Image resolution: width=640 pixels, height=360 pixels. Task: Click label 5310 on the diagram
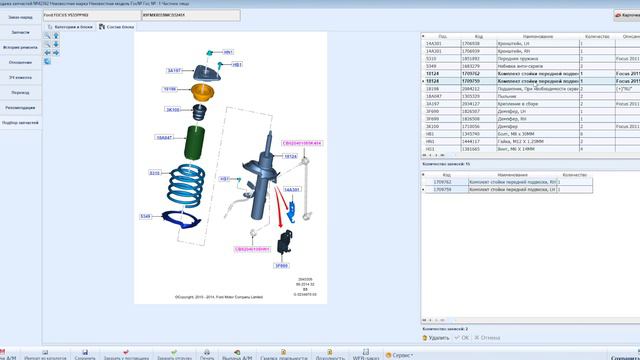tap(155, 173)
